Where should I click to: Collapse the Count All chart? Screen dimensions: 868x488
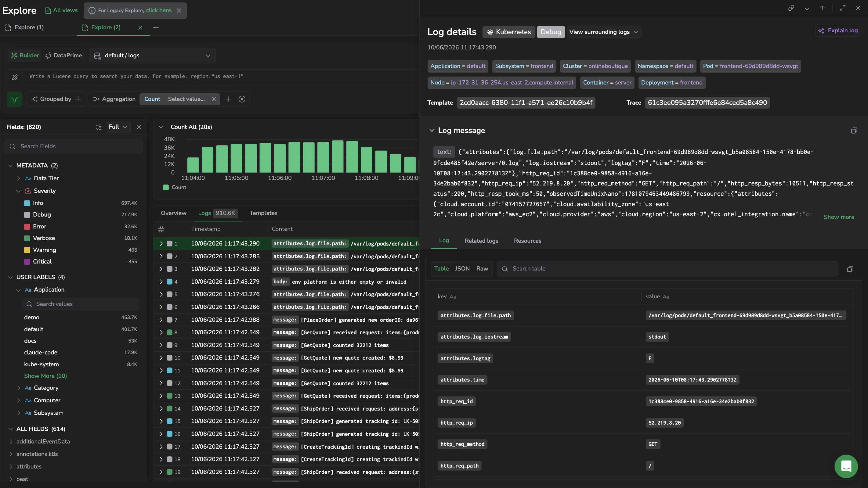click(161, 127)
